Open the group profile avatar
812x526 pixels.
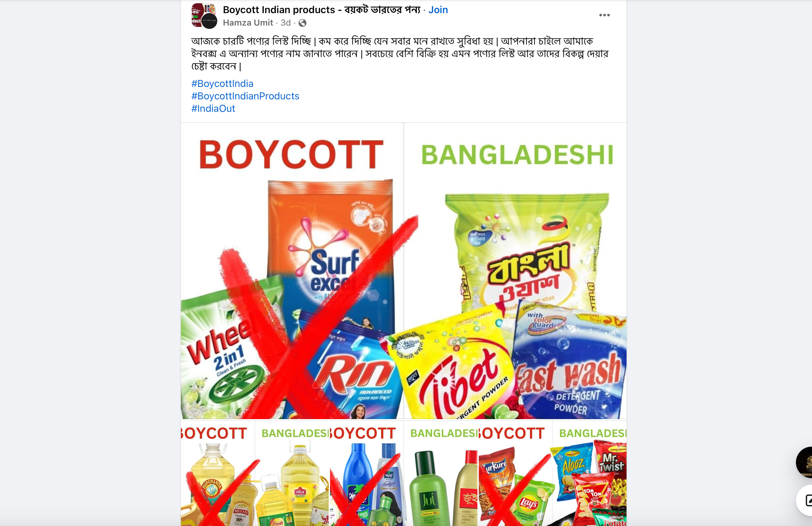[x=204, y=16]
